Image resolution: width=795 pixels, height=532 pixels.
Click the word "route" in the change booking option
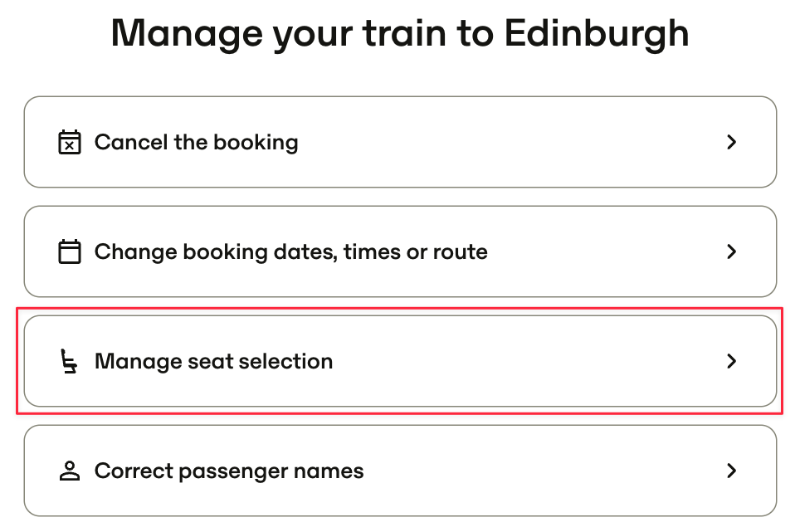click(461, 252)
